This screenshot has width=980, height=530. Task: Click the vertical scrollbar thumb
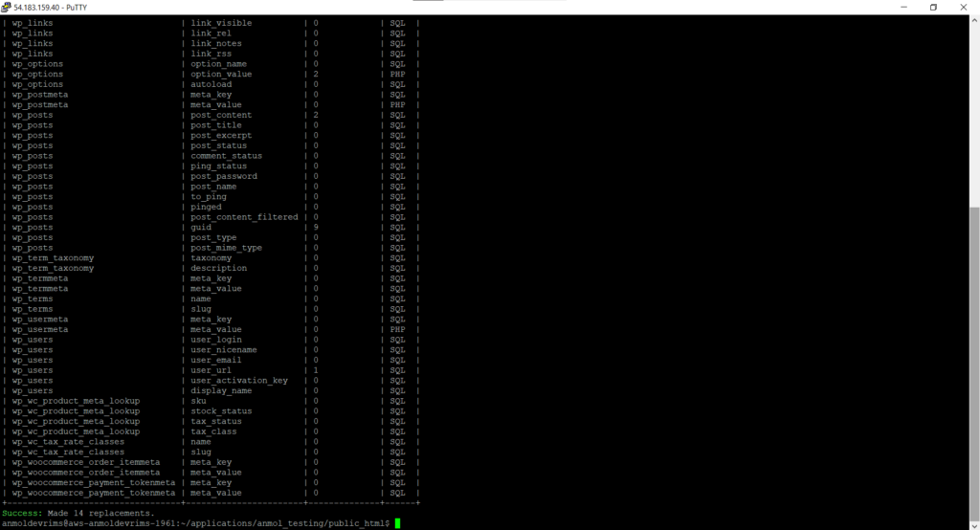click(x=974, y=363)
